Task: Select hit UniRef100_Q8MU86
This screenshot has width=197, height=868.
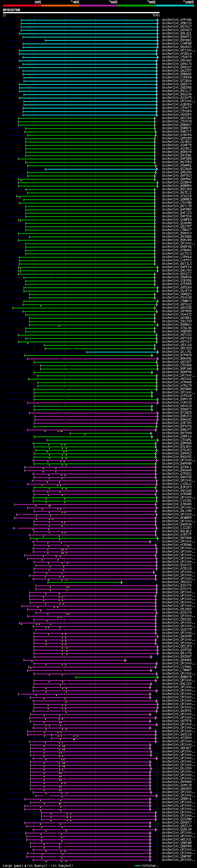Action: point(177,443)
